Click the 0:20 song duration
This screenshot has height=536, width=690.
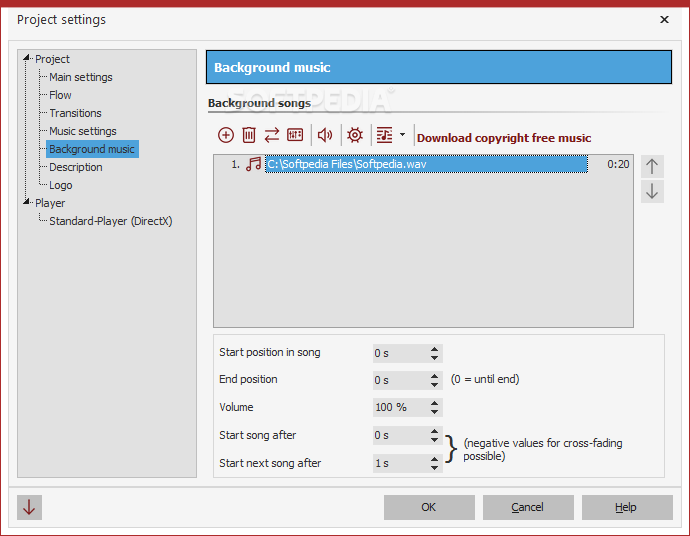point(618,164)
